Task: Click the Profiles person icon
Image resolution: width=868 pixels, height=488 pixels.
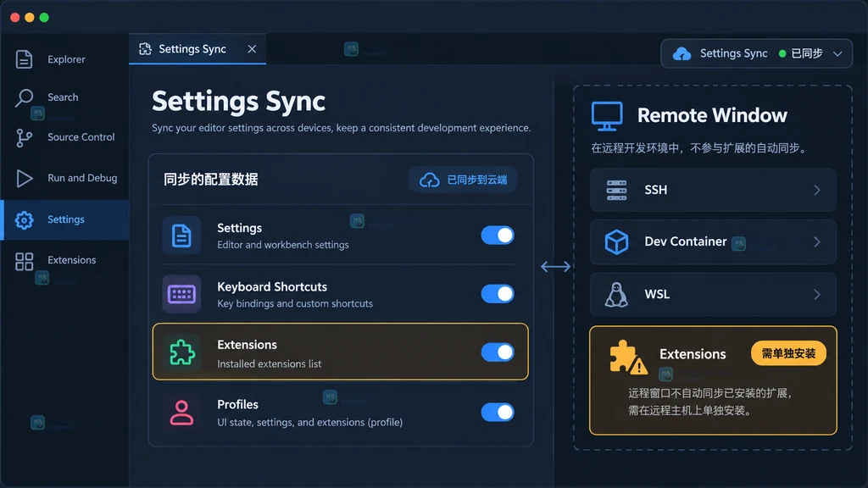Action: (x=181, y=413)
